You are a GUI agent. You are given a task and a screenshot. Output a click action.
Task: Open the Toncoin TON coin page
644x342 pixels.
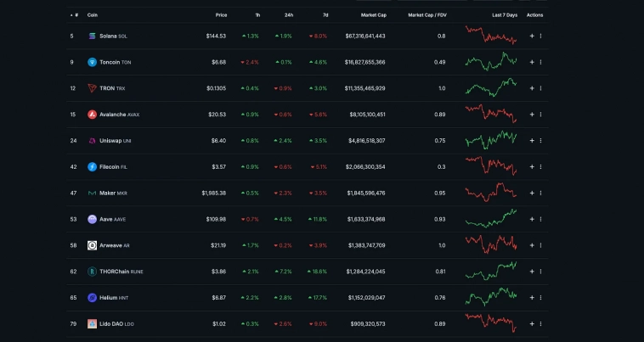point(116,62)
